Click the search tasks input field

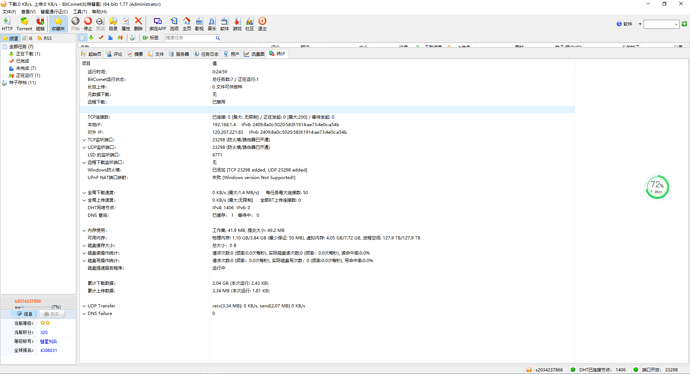coord(193,38)
